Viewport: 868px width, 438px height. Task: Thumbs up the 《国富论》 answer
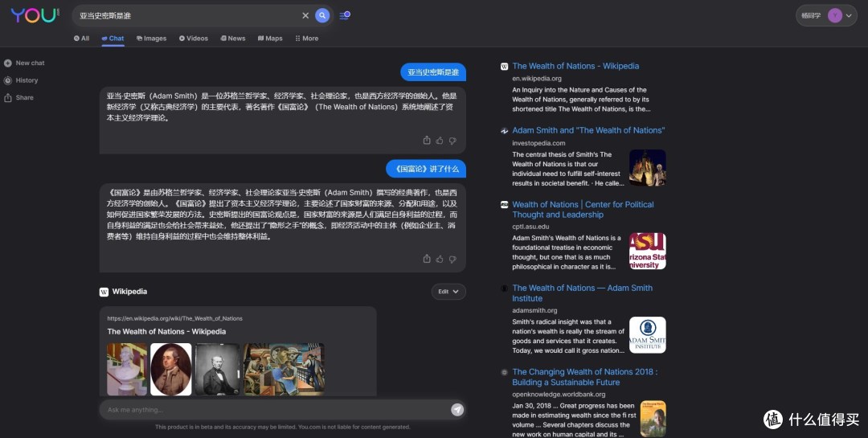pos(440,259)
